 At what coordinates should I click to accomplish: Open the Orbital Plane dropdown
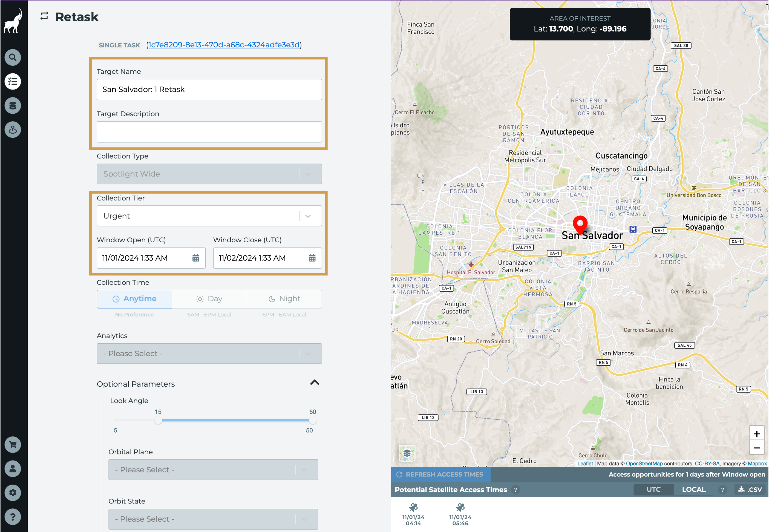point(213,470)
